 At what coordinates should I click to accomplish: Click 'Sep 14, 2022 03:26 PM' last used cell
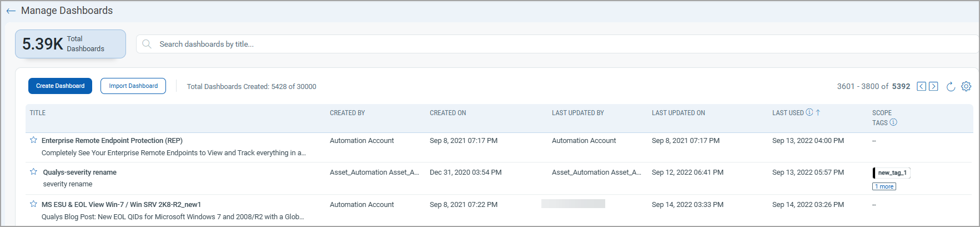tap(808, 205)
